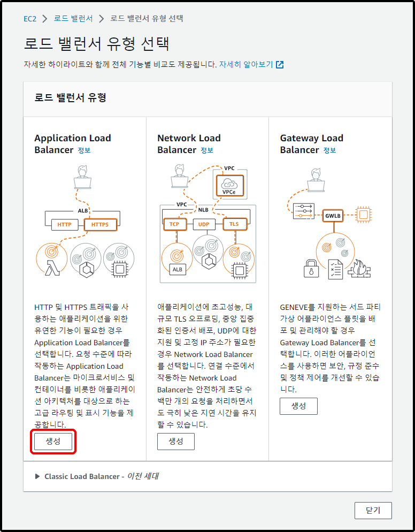Click the TCP box in NLB diagram
The image size is (415, 532).
click(175, 224)
